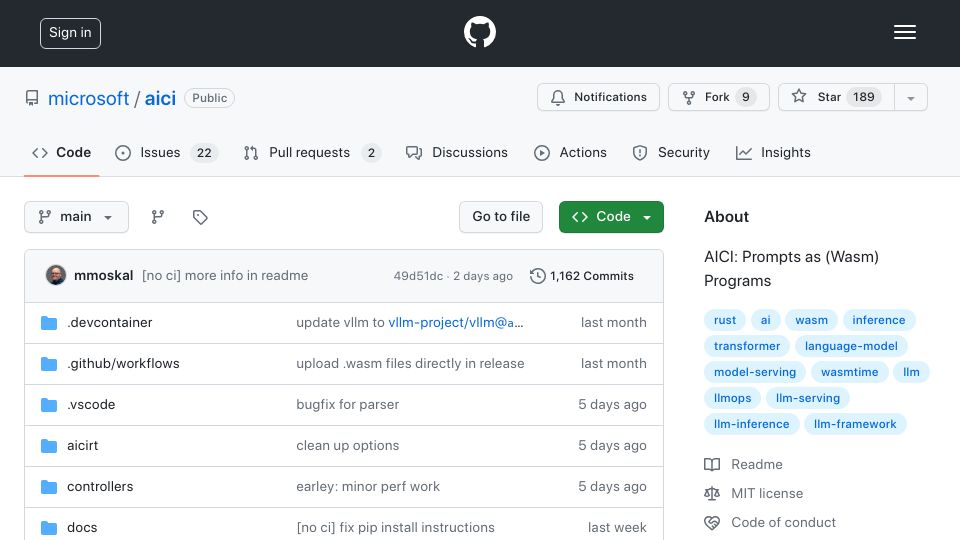960x540 pixels.
Task: Fork the repository
Action: pos(719,97)
